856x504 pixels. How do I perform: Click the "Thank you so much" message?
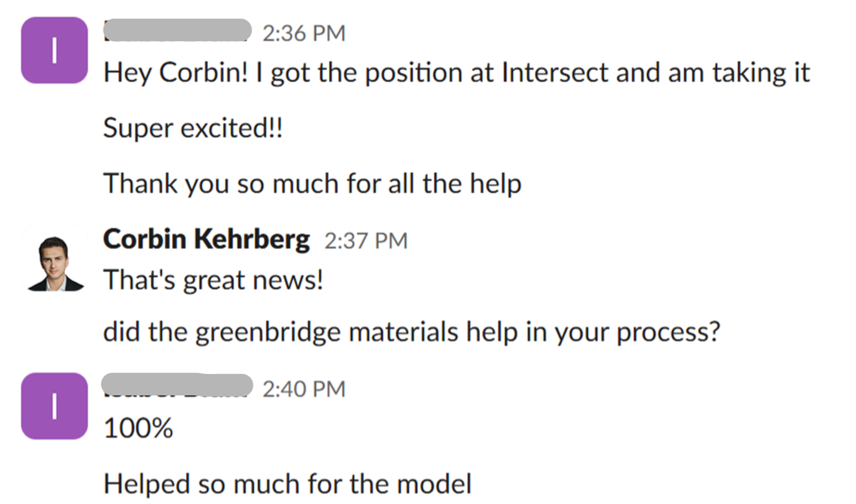tap(312, 184)
